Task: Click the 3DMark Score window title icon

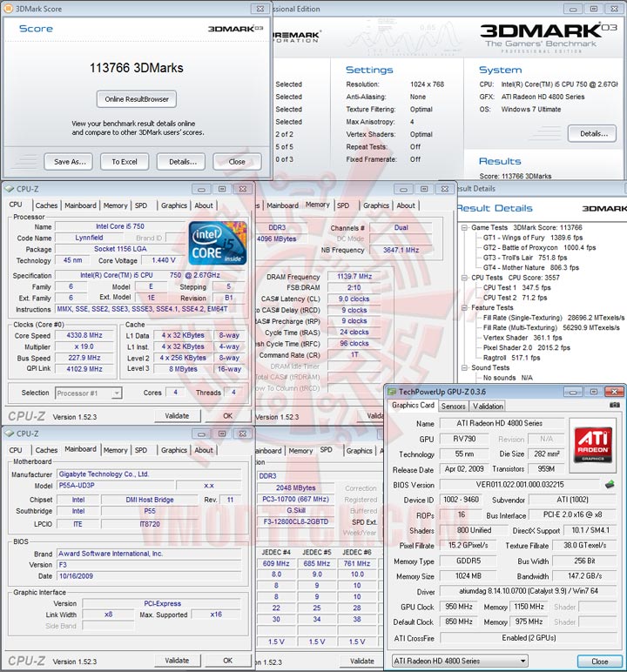Action: 8,8
